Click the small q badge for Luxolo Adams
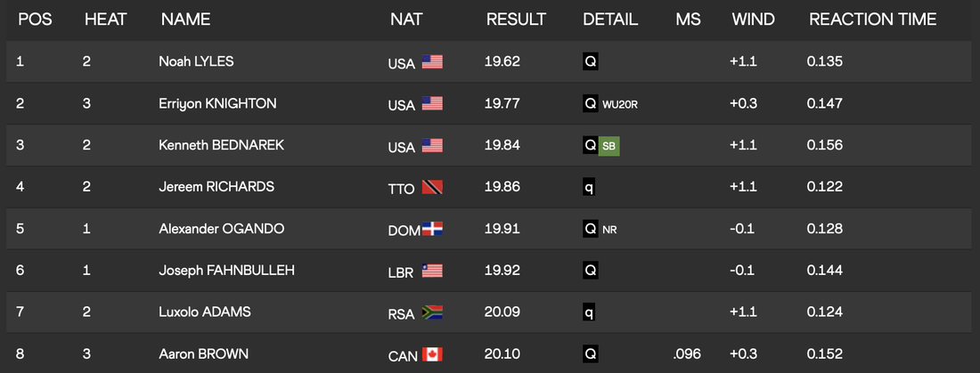The image size is (980, 373). [589, 312]
